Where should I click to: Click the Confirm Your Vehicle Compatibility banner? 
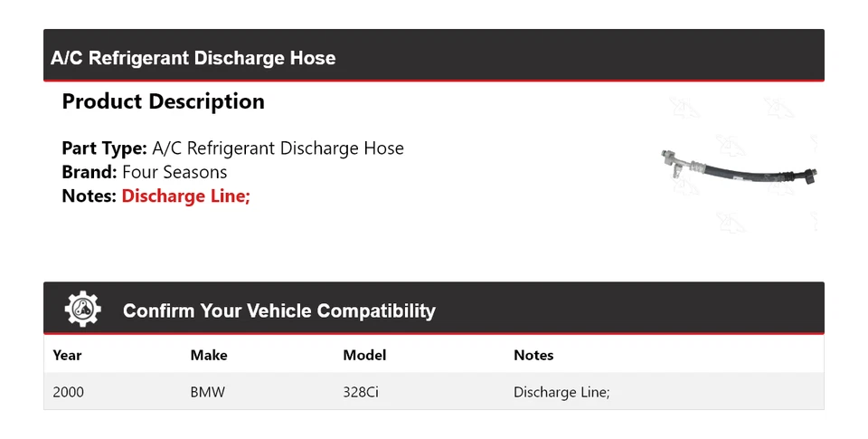click(433, 308)
